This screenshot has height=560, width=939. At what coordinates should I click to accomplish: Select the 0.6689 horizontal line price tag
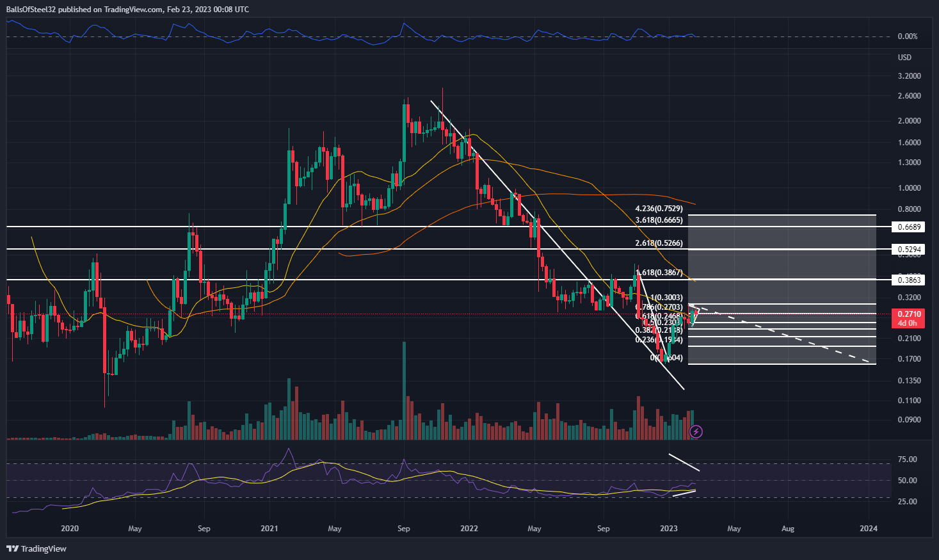[909, 227]
